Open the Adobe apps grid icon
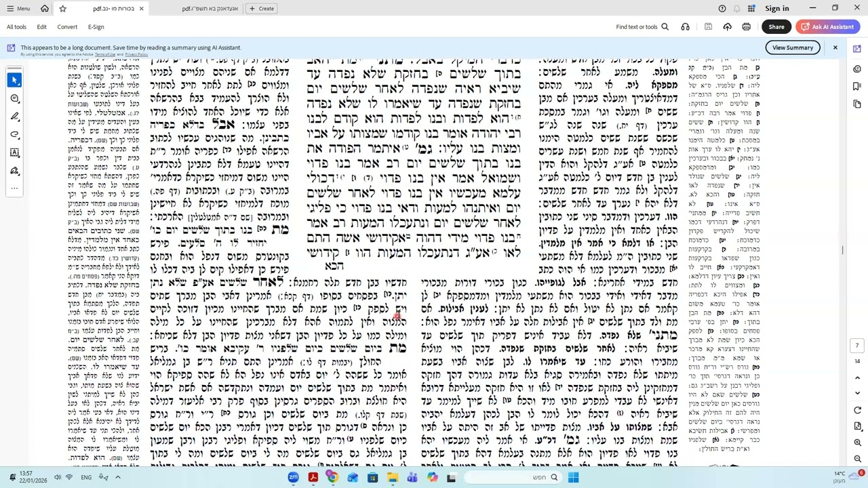Viewport: 868px width, 488px height. tap(751, 9)
